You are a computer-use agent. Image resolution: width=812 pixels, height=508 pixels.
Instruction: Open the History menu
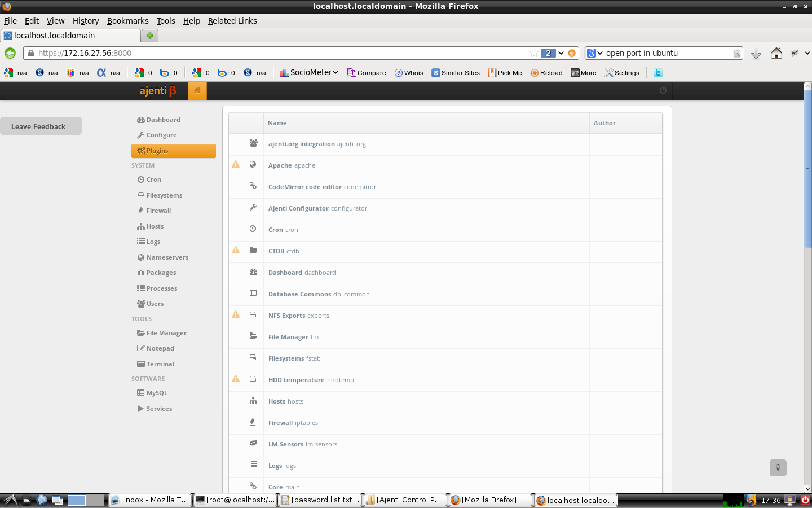[x=85, y=21]
